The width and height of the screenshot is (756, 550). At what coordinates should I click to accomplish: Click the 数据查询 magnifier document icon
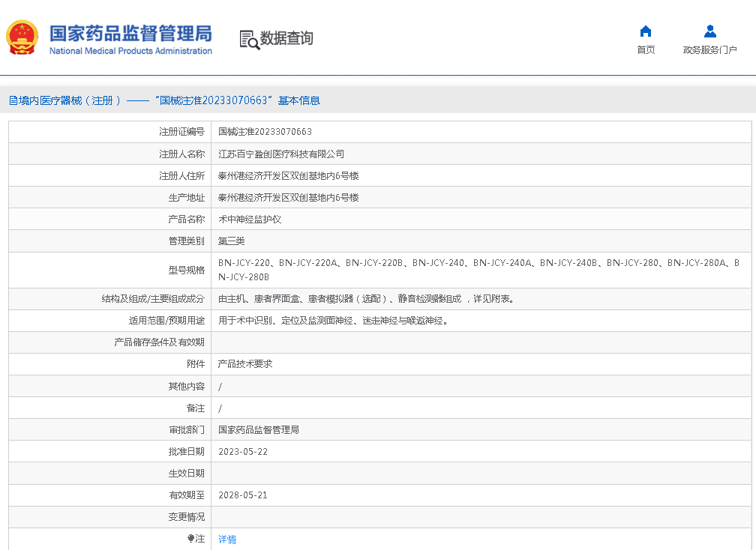coord(249,39)
